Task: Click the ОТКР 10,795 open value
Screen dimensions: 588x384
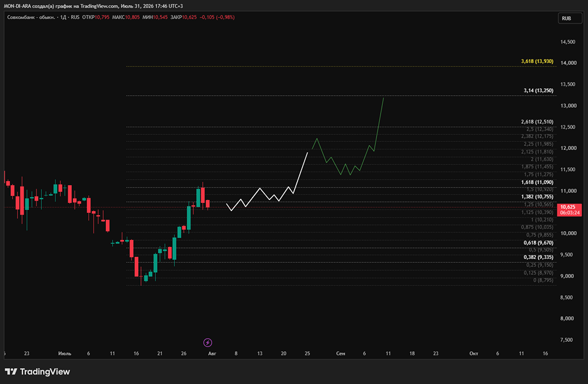Action: click(96, 17)
